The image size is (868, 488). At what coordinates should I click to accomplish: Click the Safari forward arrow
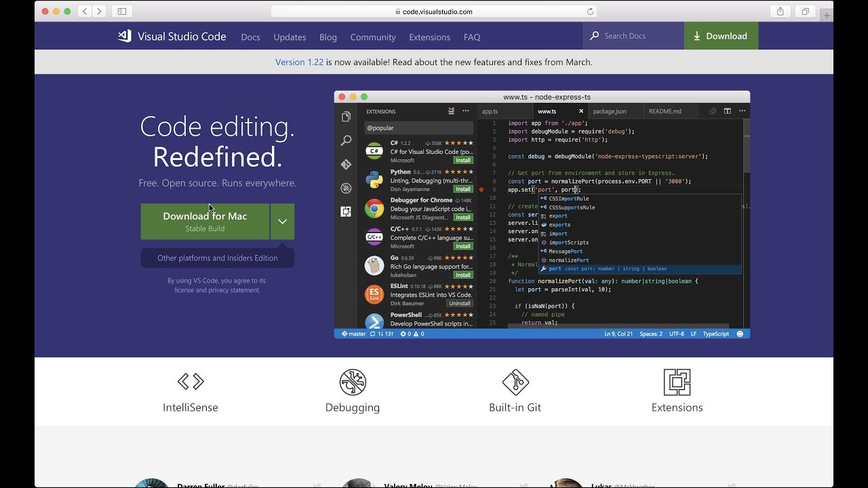click(x=100, y=12)
